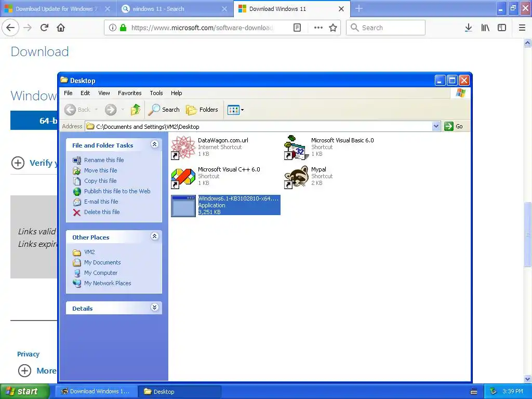
Task: Open the Address bar dropdown arrow
Action: point(436,127)
